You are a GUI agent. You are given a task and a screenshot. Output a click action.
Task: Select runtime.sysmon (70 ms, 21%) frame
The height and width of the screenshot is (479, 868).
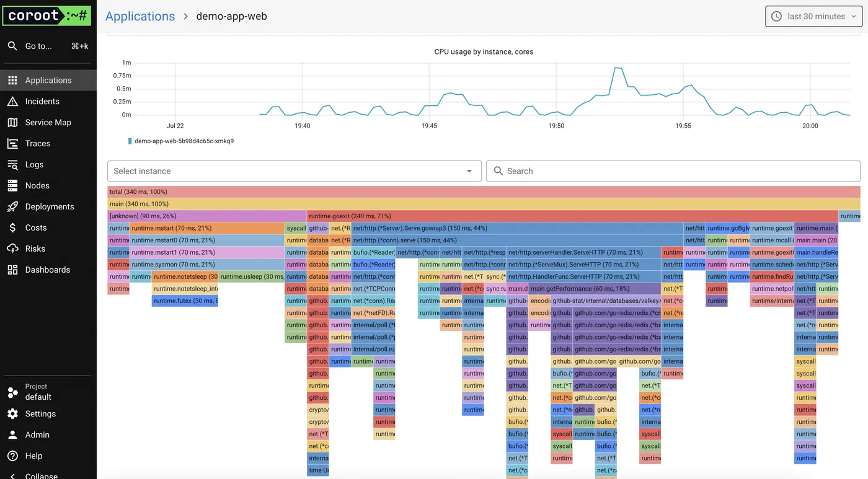coord(207,265)
